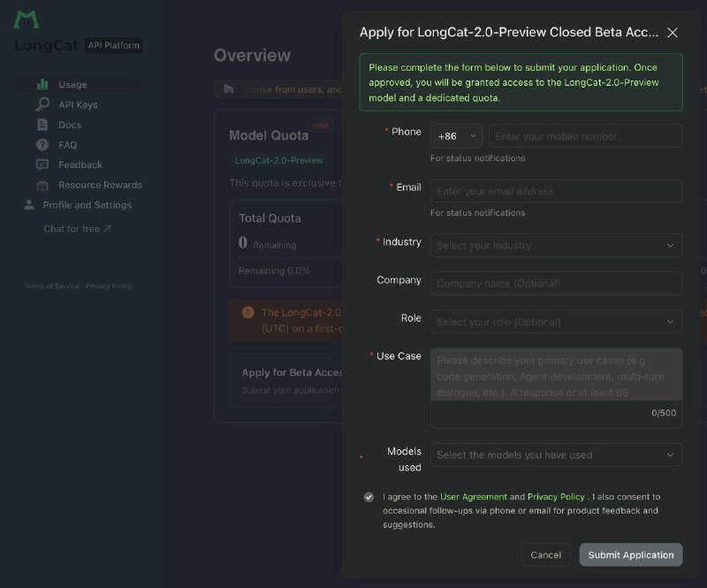
Task: Click the Chat for free link
Action: [77, 229]
